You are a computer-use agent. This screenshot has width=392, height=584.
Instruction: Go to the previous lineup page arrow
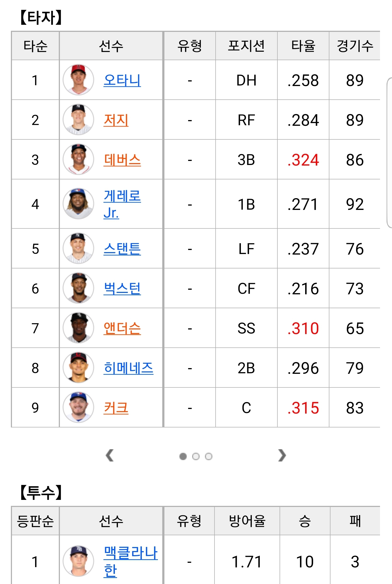coord(110,455)
